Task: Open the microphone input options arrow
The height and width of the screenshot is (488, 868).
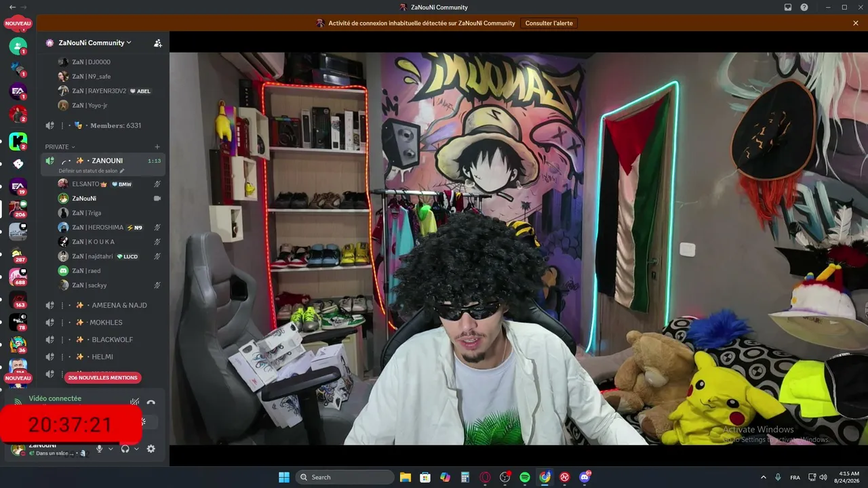Action: pyautogui.click(x=111, y=449)
